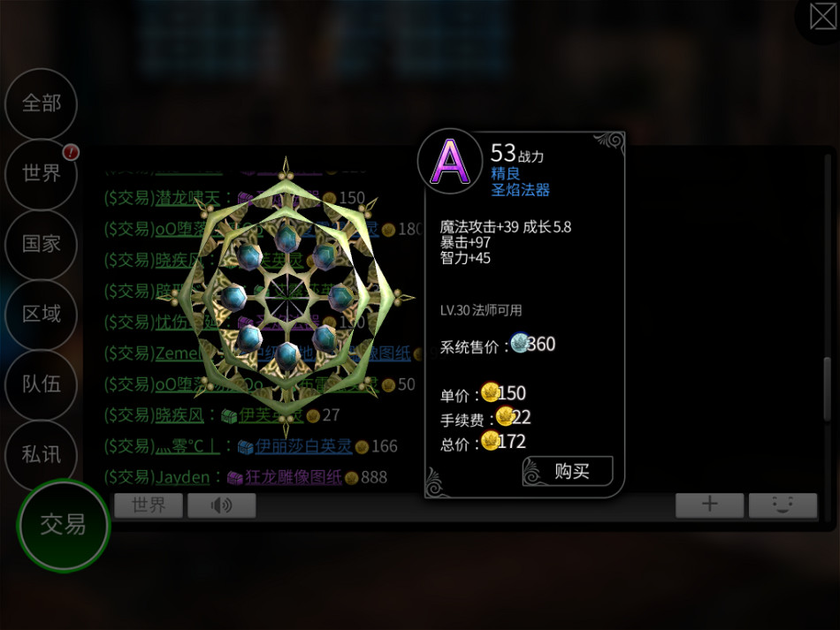840x630 pixels.
Task: Click the plus button in chat bar
Action: [x=709, y=505]
